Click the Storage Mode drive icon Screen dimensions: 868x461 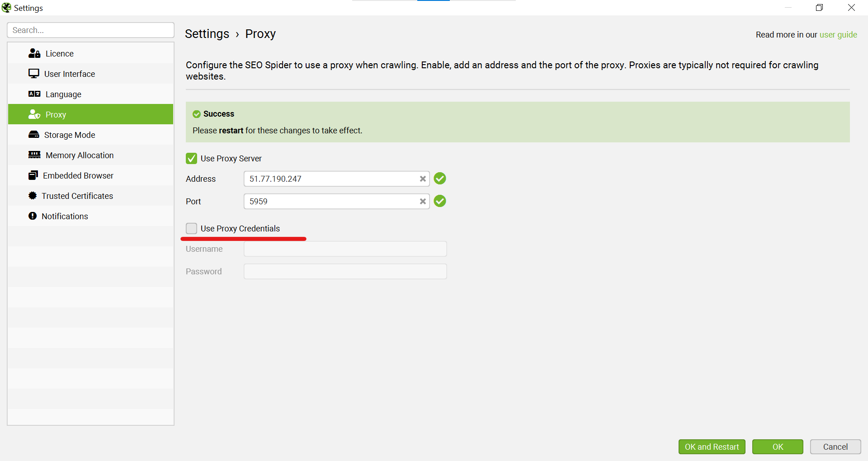click(34, 135)
